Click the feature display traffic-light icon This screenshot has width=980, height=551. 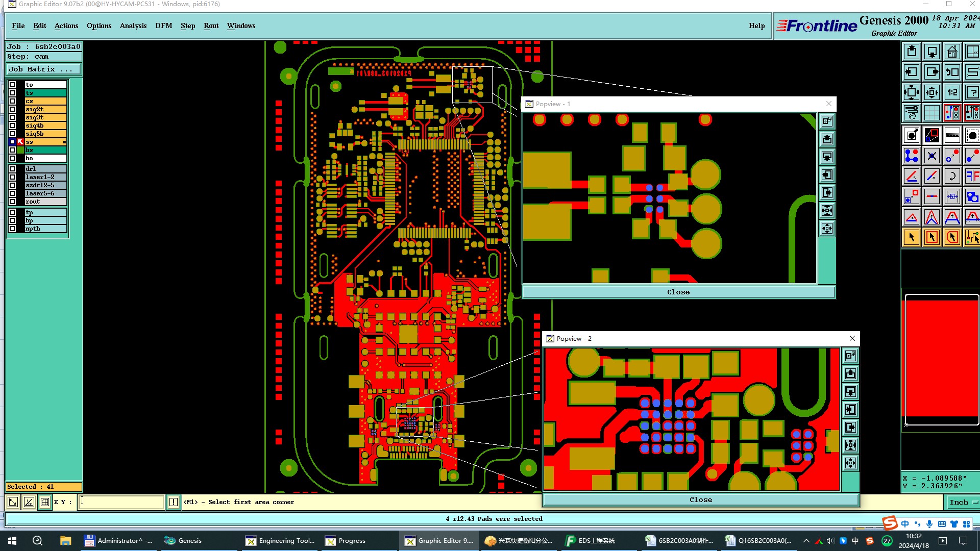(x=952, y=113)
